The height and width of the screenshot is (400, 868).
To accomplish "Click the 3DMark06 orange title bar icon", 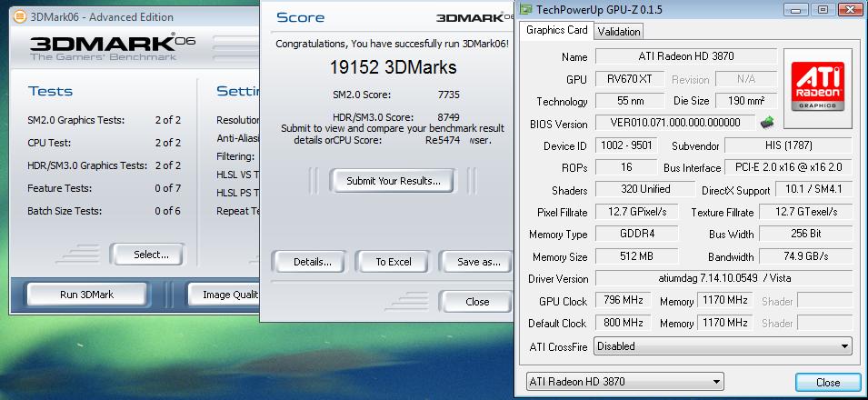I will (19, 16).
